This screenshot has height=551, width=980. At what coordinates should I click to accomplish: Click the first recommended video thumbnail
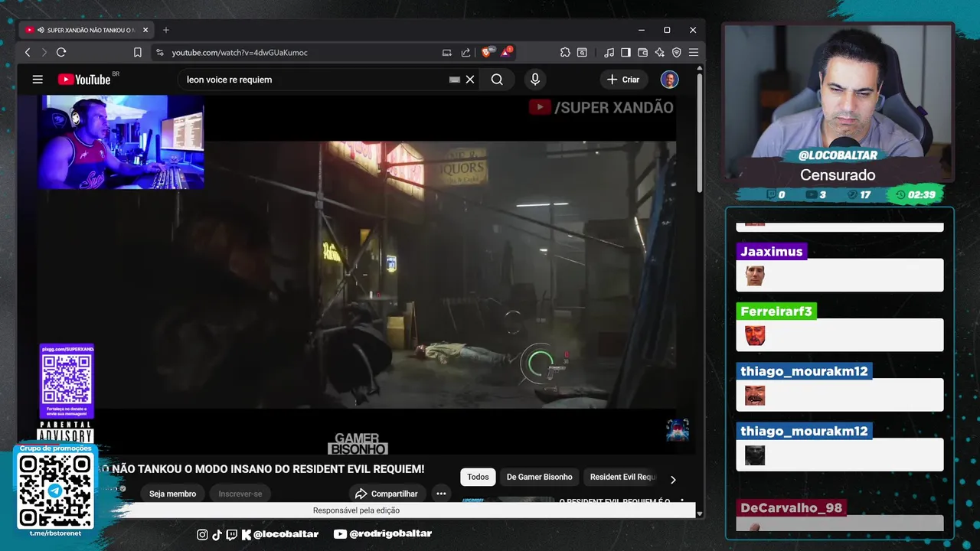pos(508,500)
